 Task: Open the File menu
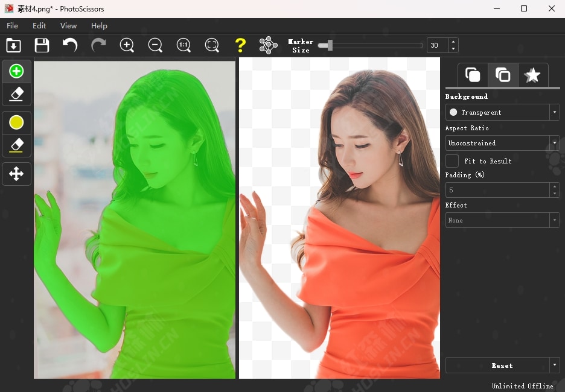[12, 26]
